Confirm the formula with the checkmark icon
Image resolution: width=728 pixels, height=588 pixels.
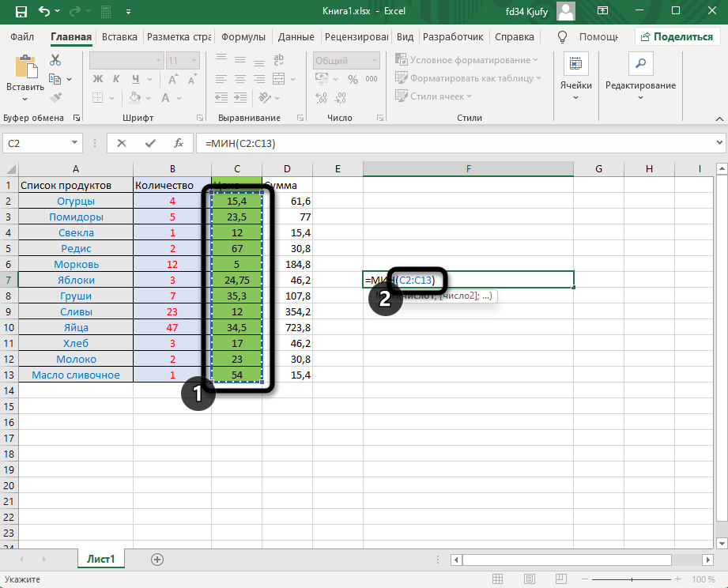tap(150, 143)
